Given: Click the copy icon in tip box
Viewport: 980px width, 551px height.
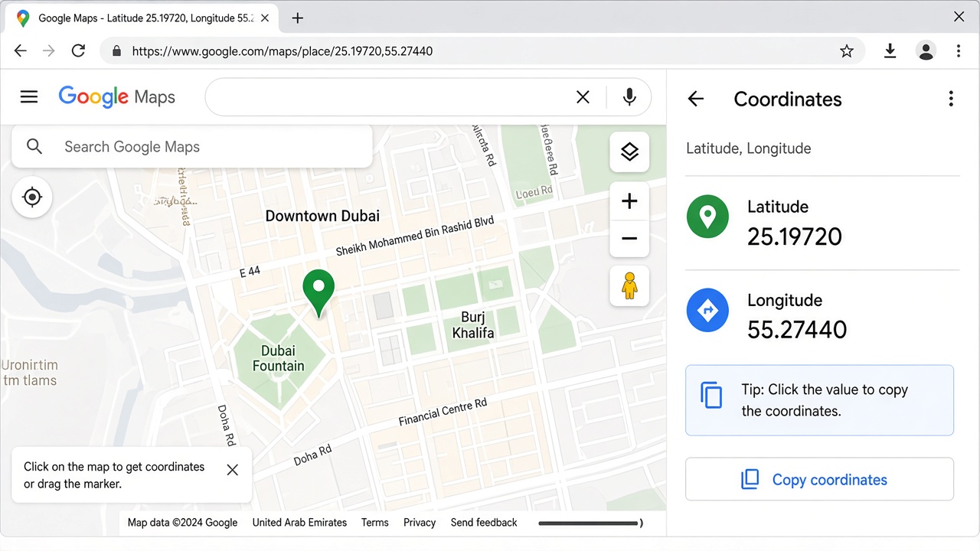Looking at the screenshot, I should point(711,395).
